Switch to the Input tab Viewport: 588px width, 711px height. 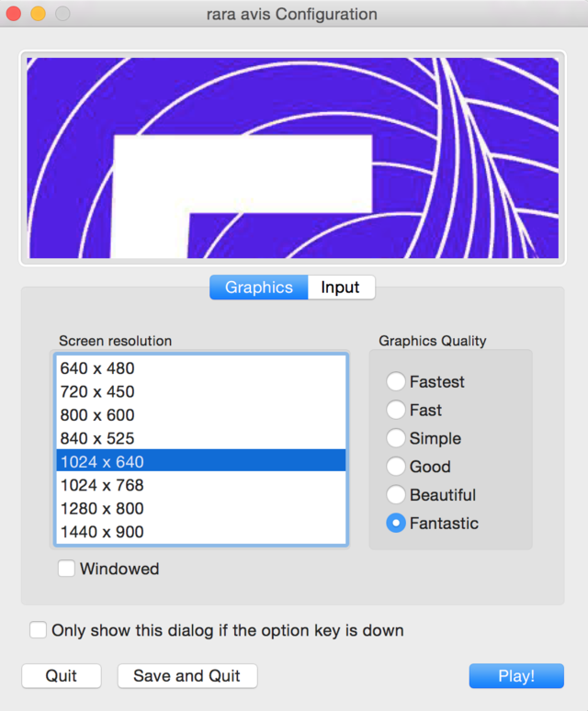(340, 288)
